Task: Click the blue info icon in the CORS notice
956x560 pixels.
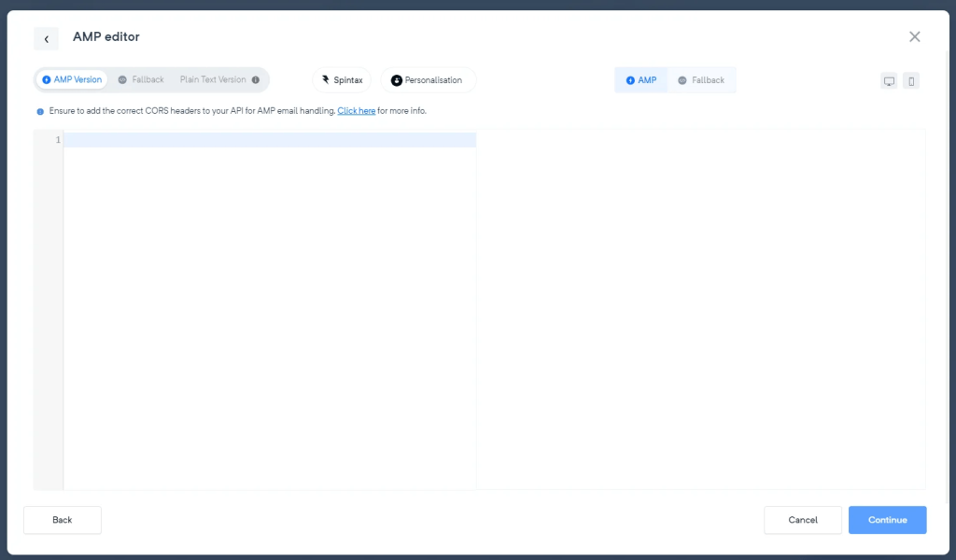Action: pos(38,110)
